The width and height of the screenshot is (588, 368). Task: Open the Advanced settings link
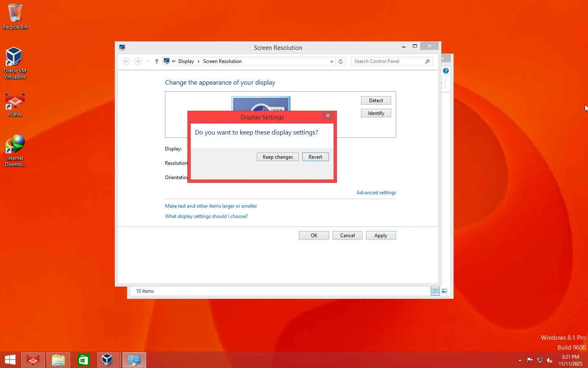click(x=376, y=193)
